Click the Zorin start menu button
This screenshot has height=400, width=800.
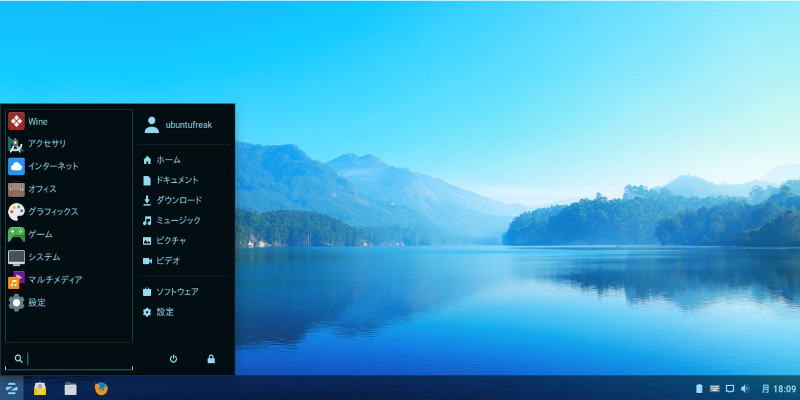tap(12, 388)
